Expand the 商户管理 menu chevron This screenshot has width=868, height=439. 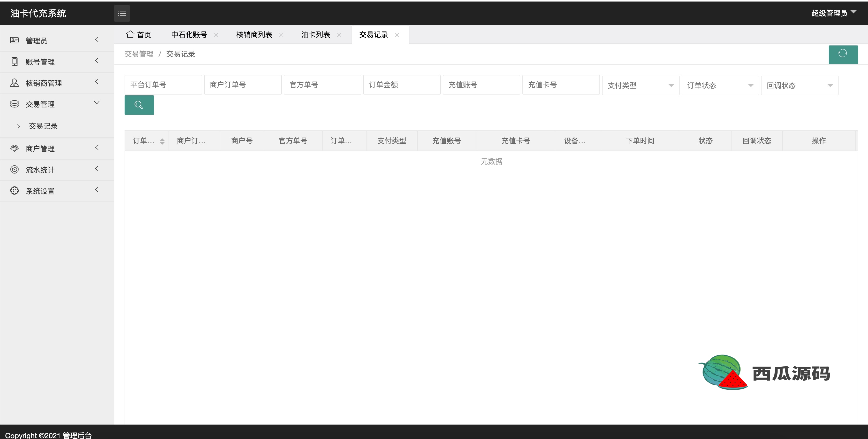(x=97, y=147)
